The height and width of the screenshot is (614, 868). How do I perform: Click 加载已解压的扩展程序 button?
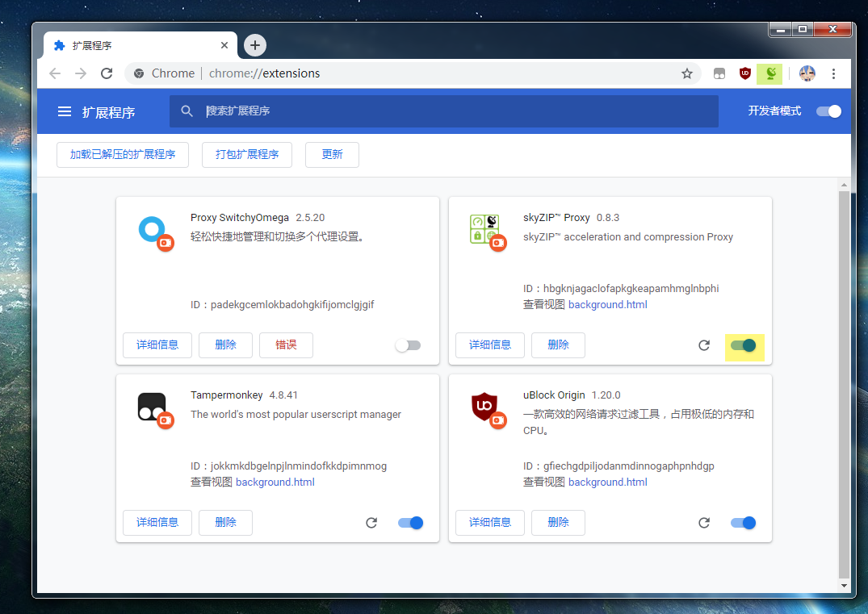(x=123, y=155)
